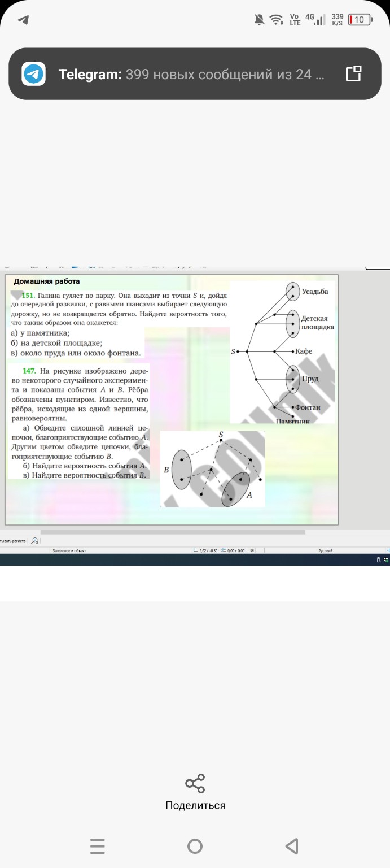Click the horizontal scrollbar under the slide
Image resolution: width=390 pixels, height=868 pixels.
pos(172,532)
